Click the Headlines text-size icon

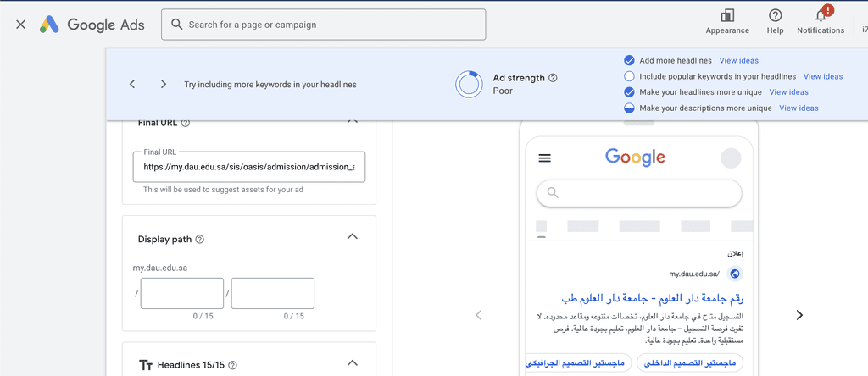(146, 365)
